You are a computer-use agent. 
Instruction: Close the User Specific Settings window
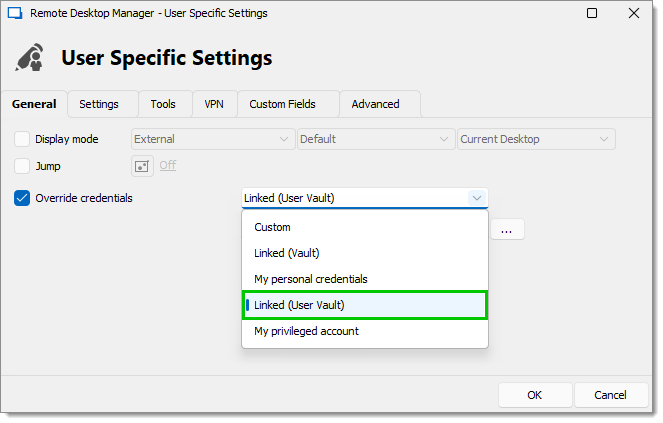[634, 13]
